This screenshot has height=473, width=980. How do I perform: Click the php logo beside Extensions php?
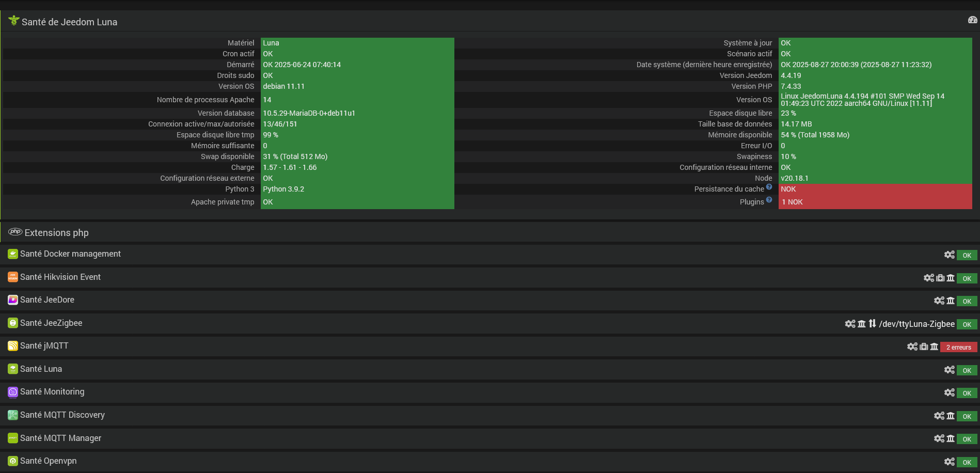15,232
